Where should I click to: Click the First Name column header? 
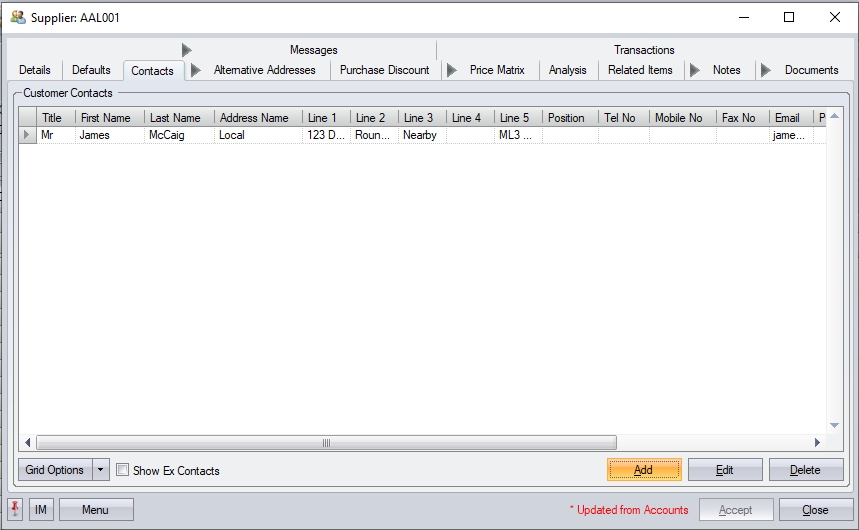(x=110, y=117)
